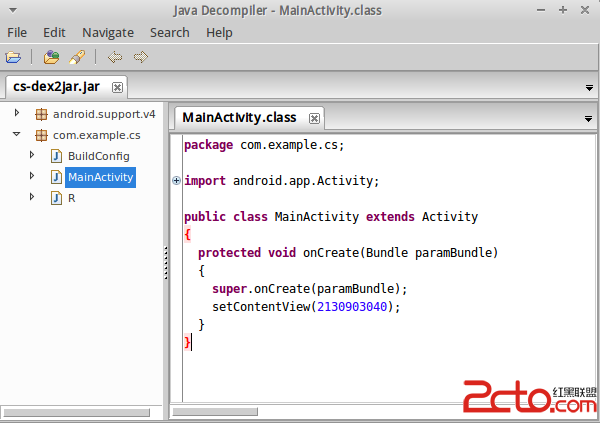The height and width of the screenshot is (423, 600).
Task: Expand the collapsed import statements
Action: pos(176,181)
